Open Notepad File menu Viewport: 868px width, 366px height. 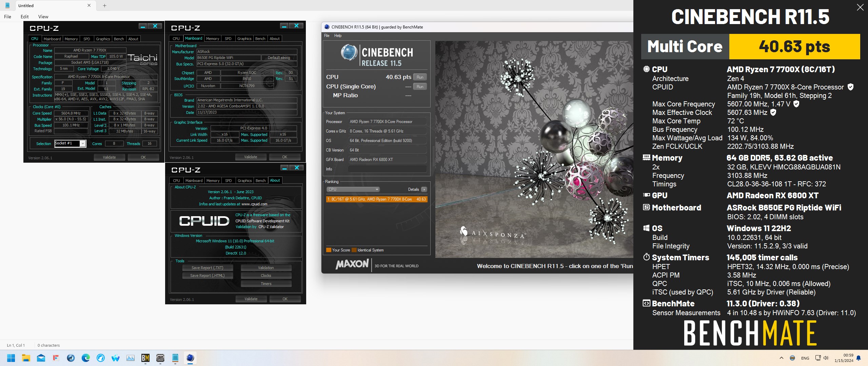[7, 17]
